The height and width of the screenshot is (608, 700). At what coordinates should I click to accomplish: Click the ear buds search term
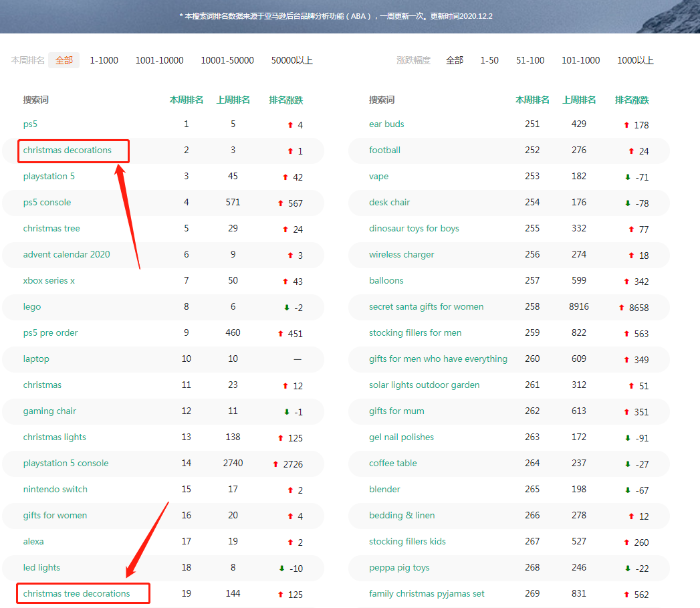coord(386,124)
